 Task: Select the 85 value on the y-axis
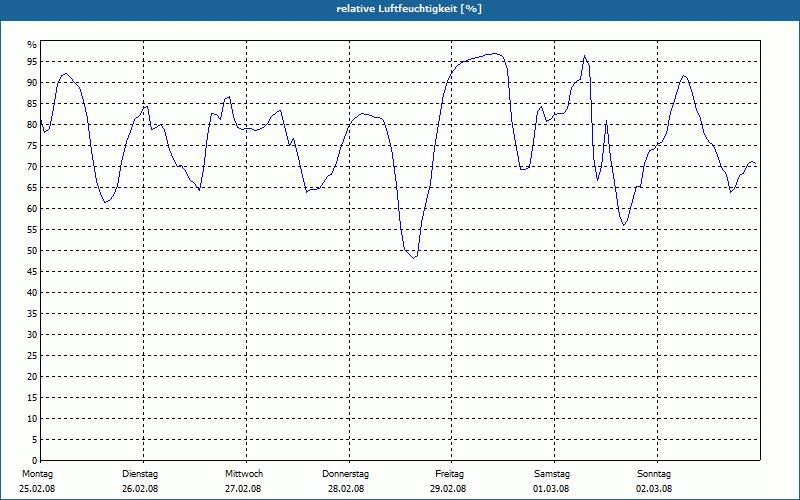32,104
